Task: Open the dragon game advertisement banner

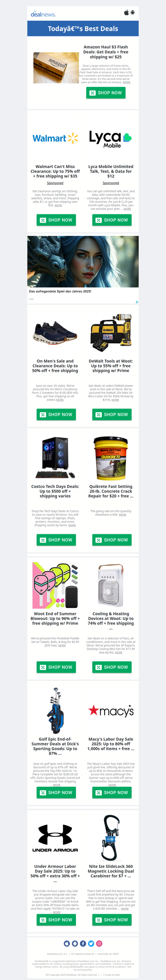Action: [x=83, y=262]
